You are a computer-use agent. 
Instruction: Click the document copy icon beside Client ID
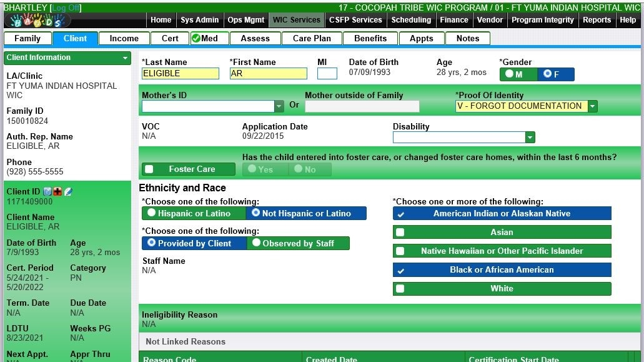pyautogui.click(x=47, y=192)
